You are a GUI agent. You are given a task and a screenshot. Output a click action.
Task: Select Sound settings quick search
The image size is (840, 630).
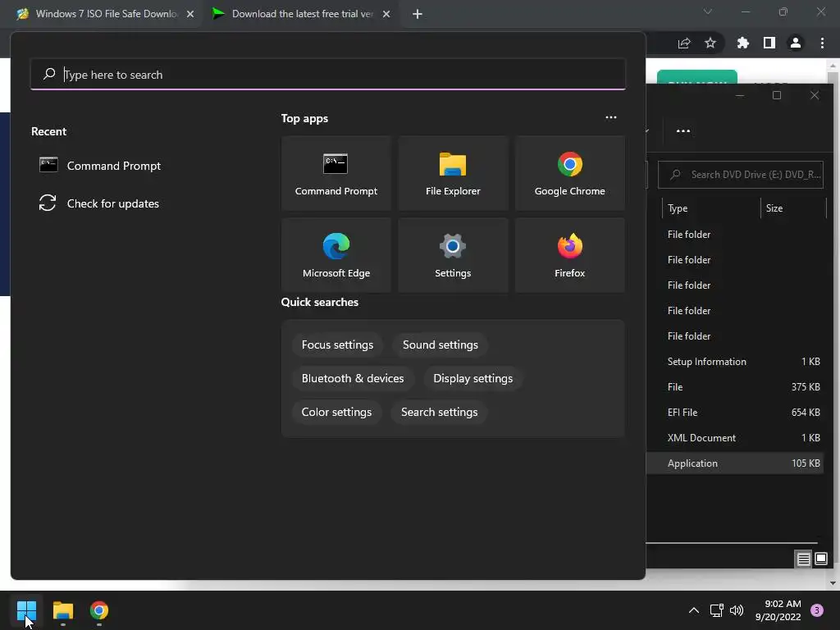[x=440, y=345]
